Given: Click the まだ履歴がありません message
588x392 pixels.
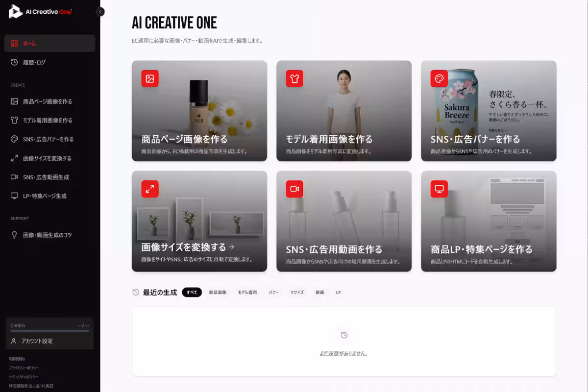Looking at the screenshot, I should coord(344,353).
